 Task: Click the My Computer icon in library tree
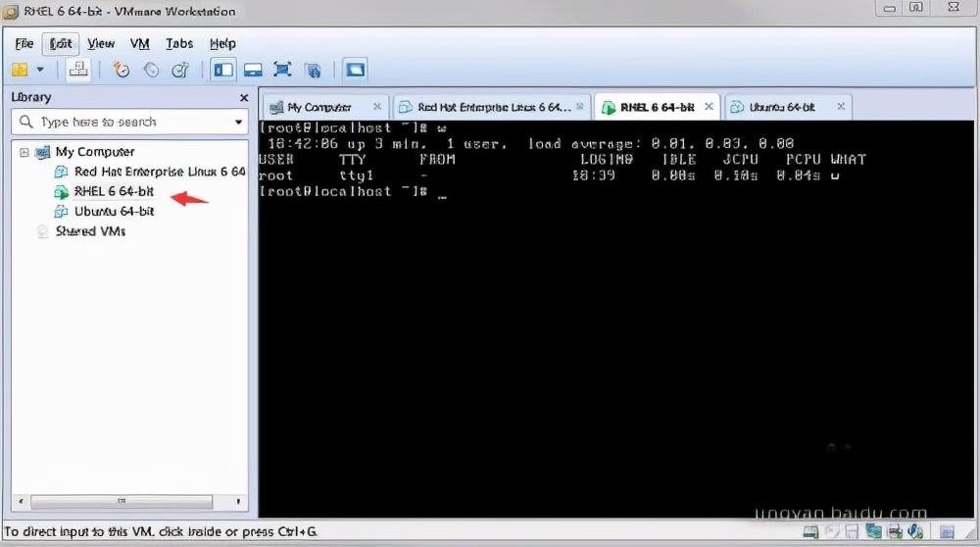point(42,152)
